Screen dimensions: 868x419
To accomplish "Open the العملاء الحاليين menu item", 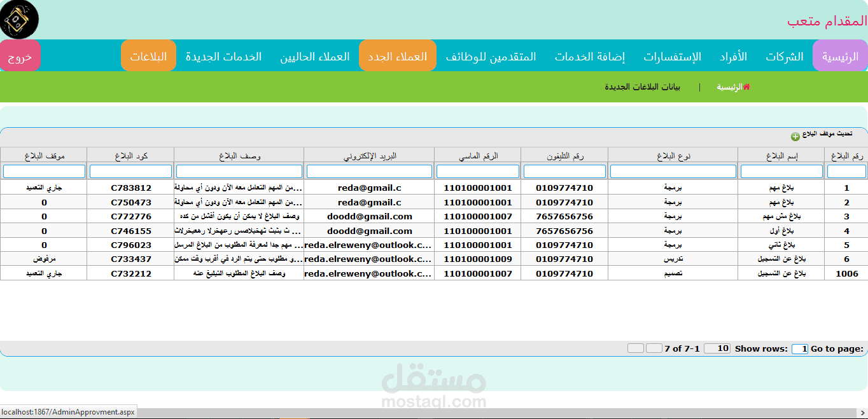I will (x=315, y=56).
